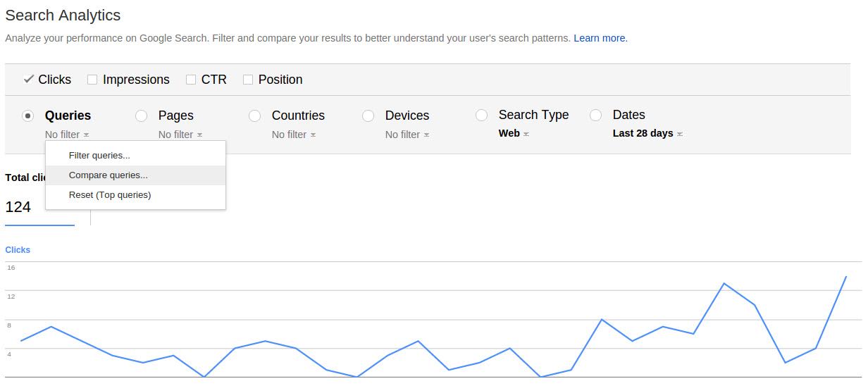868x386 pixels.
Task: Select the Devices radio button
Action: 368,116
